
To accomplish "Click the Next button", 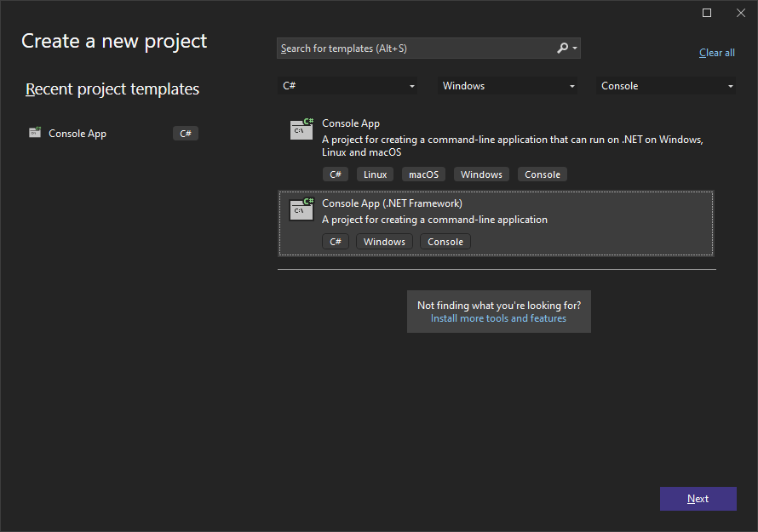I will pos(698,499).
